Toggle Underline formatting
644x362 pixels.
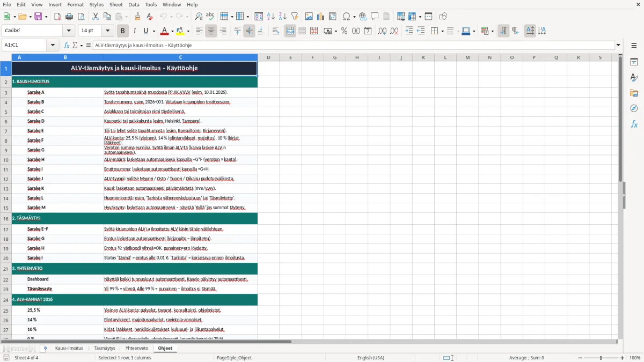pyautogui.click(x=146, y=31)
